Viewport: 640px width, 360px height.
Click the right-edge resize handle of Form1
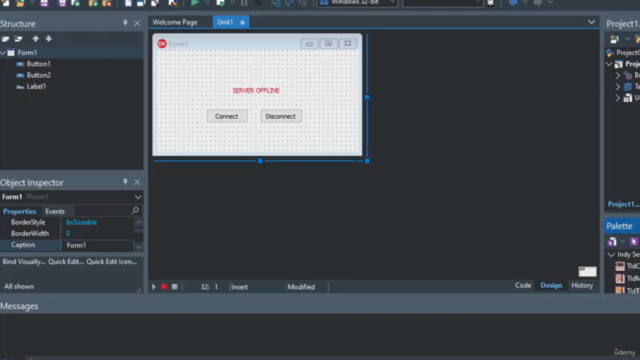click(367, 97)
